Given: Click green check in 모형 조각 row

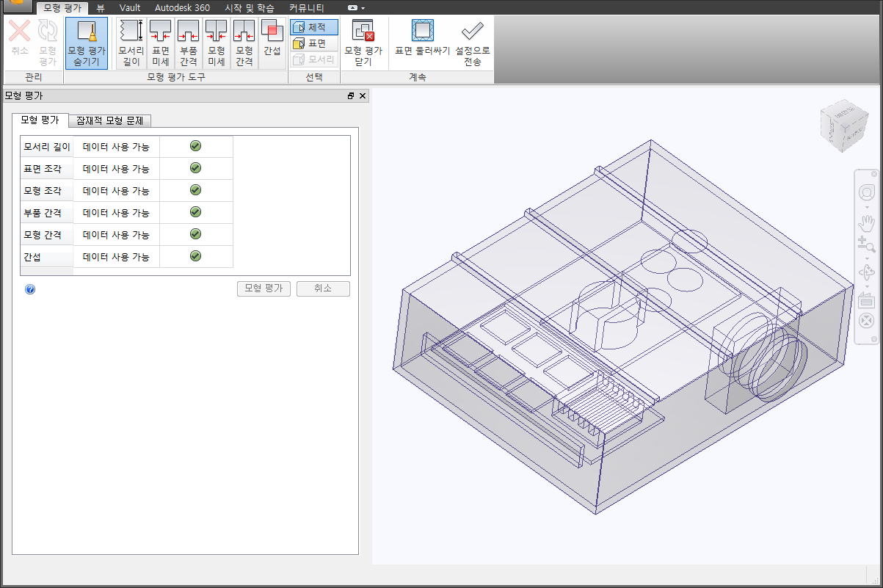Looking at the screenshot, I should 195,190.
